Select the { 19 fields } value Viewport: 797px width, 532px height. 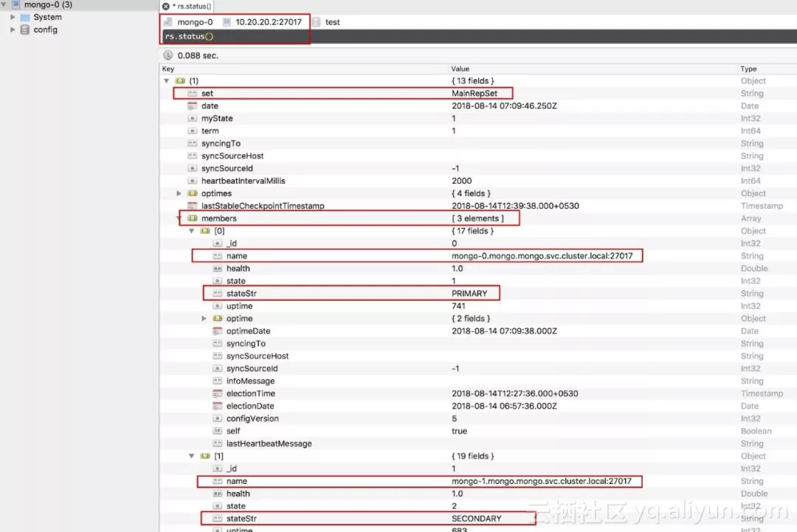473,456
